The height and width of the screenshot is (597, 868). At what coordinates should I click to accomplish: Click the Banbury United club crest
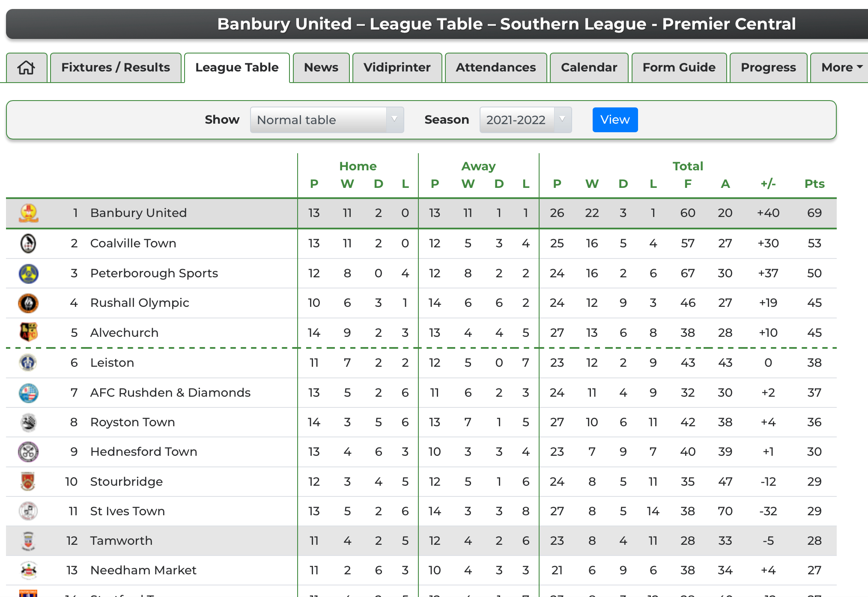click(29, 213)
